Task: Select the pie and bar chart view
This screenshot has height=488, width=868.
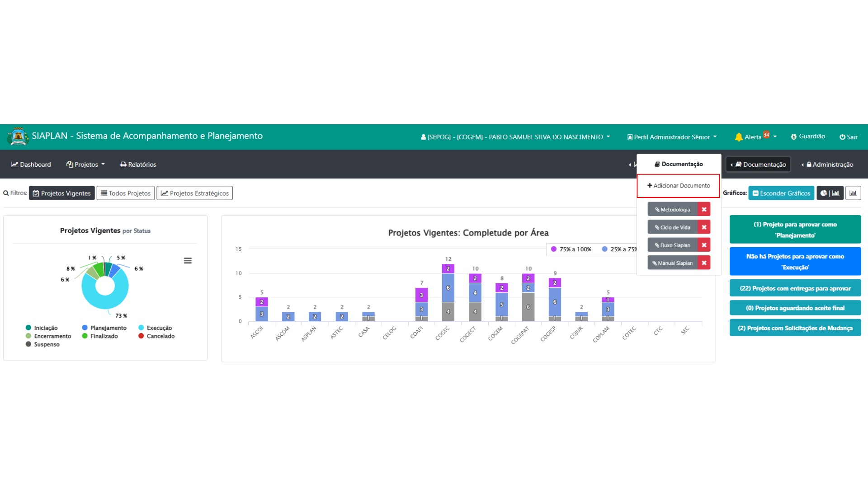Action: [830, 193]
